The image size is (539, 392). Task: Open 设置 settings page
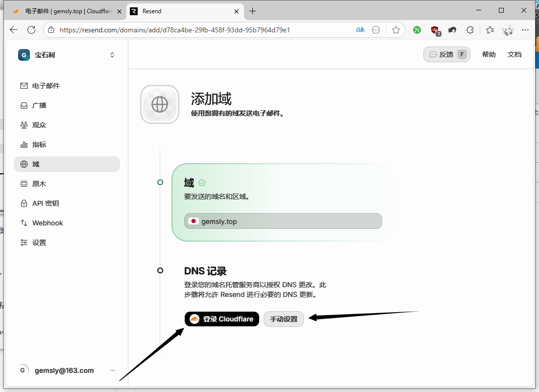coord(39,243)
